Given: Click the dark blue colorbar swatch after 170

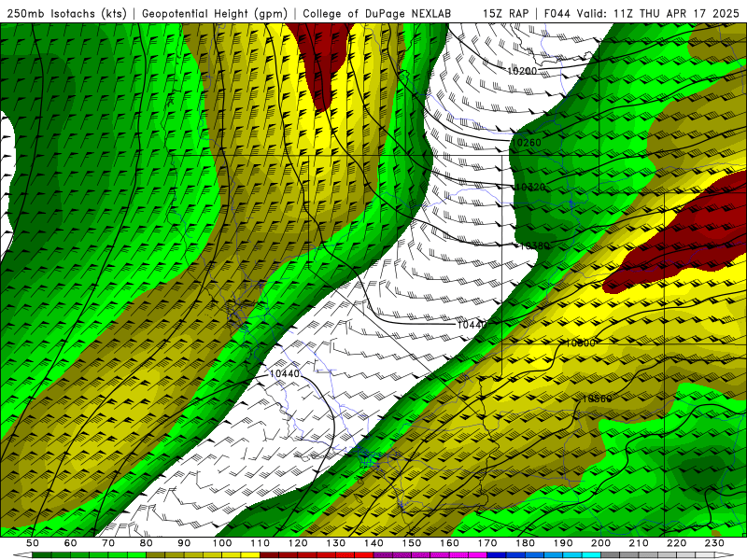Looking at the screenshot, I should click(497, 555).
